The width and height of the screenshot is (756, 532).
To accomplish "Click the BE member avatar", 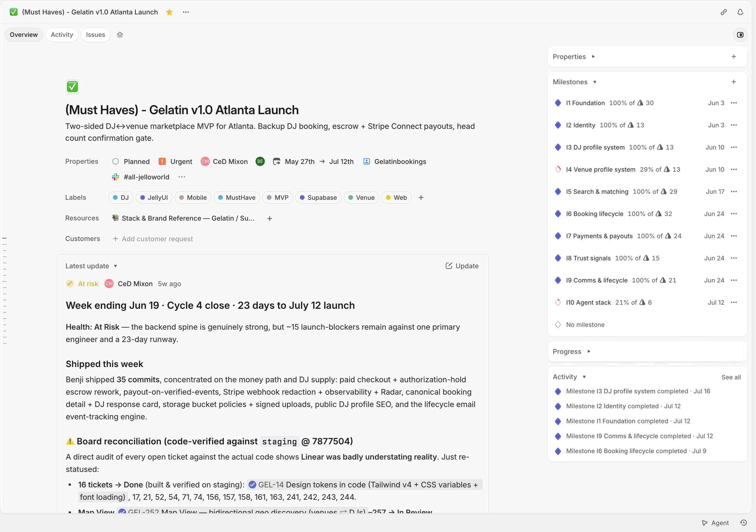I will point(260,161).
